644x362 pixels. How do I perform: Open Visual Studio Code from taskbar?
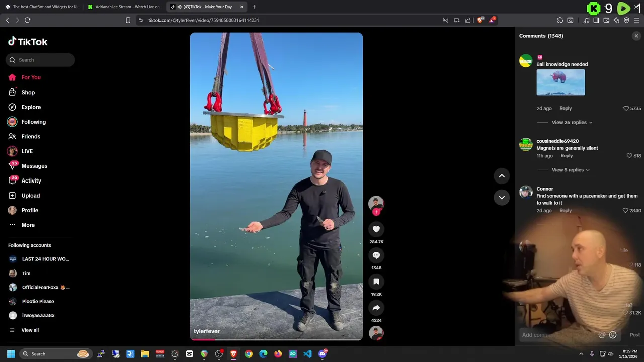click(x=307, y=354)
